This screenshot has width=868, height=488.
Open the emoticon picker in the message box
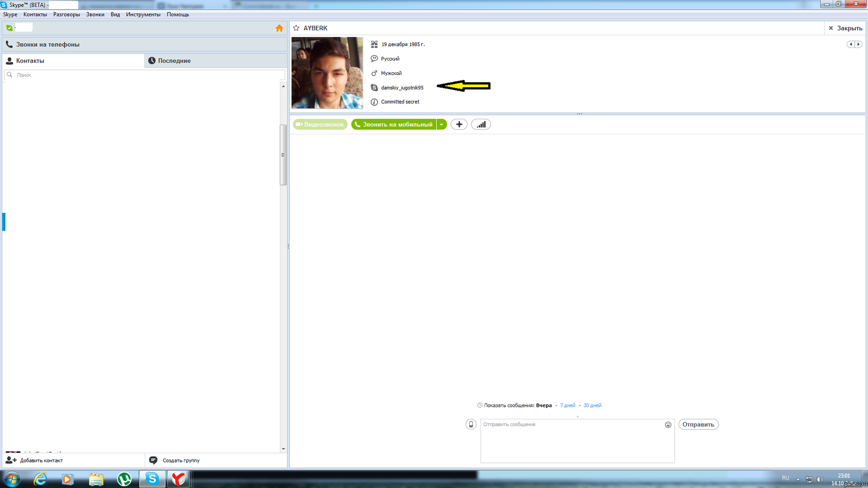coord(668,424)
